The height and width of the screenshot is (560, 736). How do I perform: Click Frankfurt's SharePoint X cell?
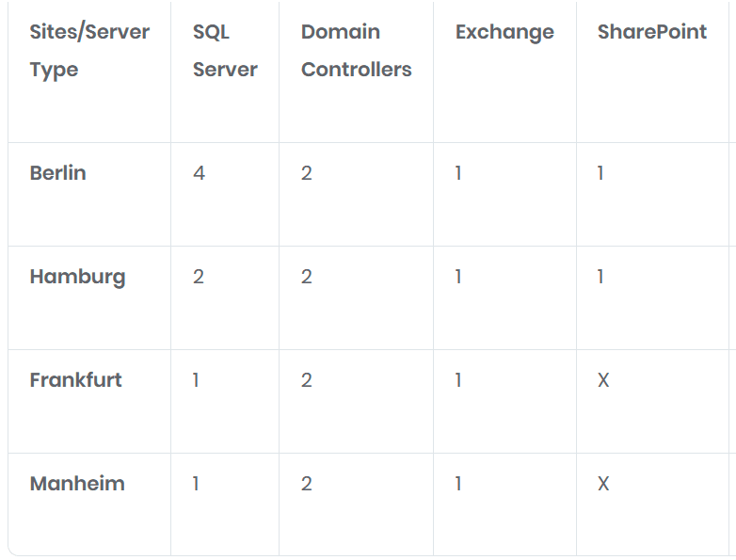click(x=603, y=380)
